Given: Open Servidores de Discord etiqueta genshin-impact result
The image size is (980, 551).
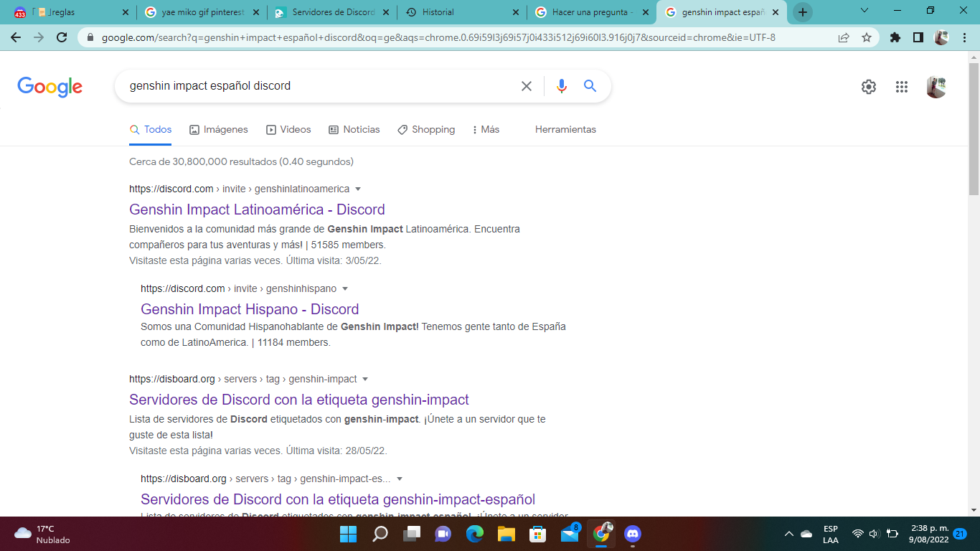Looking at the screenshot, I should pos(299,400).
